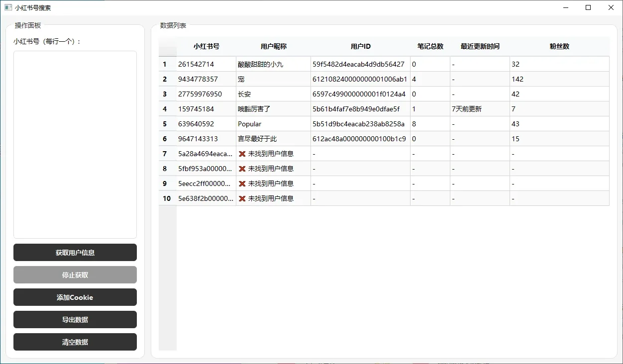Image resolution: width=623 pixels, height=364 pixels.
Task: Click the cell containing 639640592
Action: [207, 124]
